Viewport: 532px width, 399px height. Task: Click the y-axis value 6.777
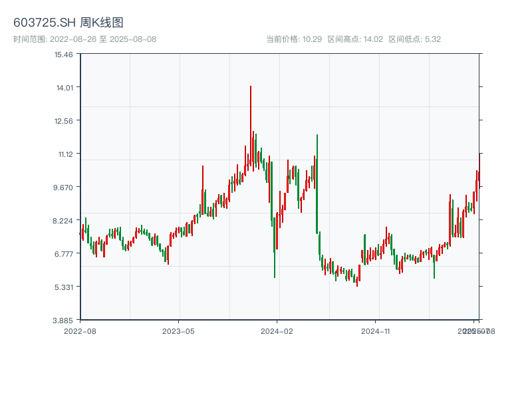pos(64,254)
